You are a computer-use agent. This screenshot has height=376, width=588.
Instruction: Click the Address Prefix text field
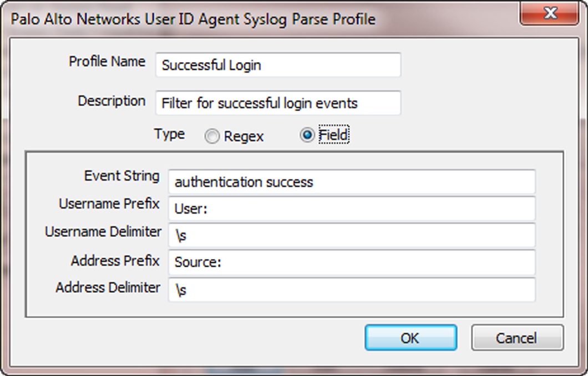pos(352,262)
